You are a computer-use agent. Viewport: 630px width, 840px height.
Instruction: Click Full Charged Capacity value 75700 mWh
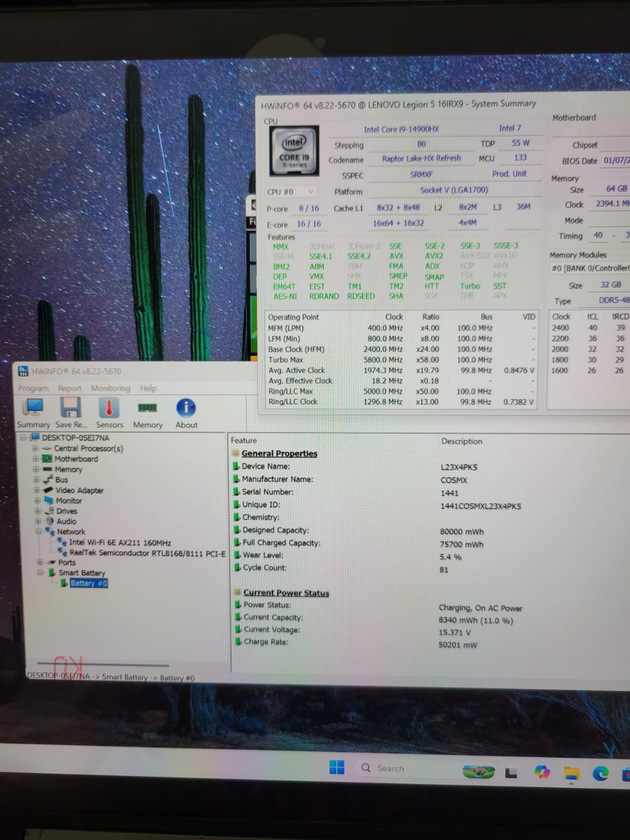click(x=461, y=544)
